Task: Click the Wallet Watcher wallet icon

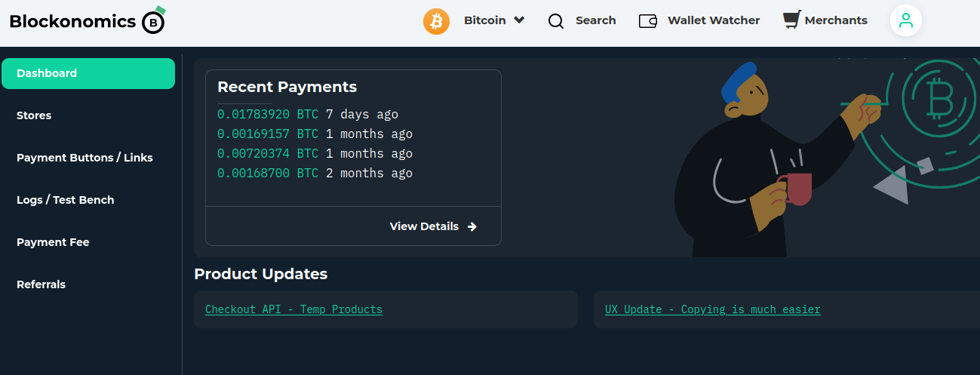Action: 648,21
